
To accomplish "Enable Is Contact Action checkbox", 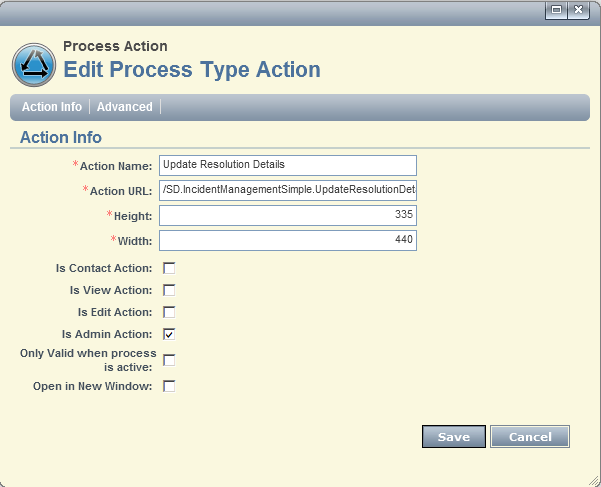I will (169, 268).
